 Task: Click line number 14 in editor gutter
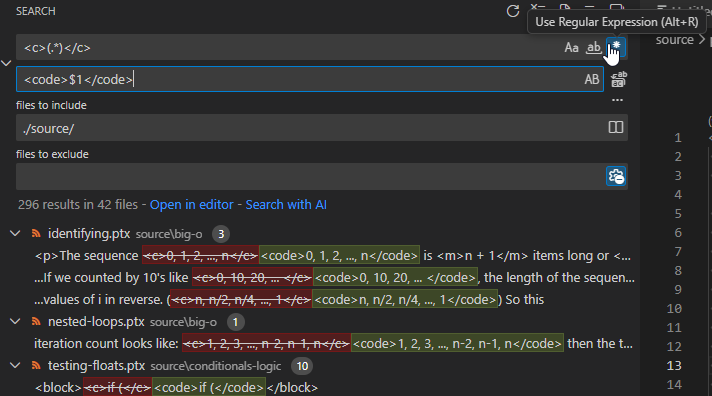point(674,385)
